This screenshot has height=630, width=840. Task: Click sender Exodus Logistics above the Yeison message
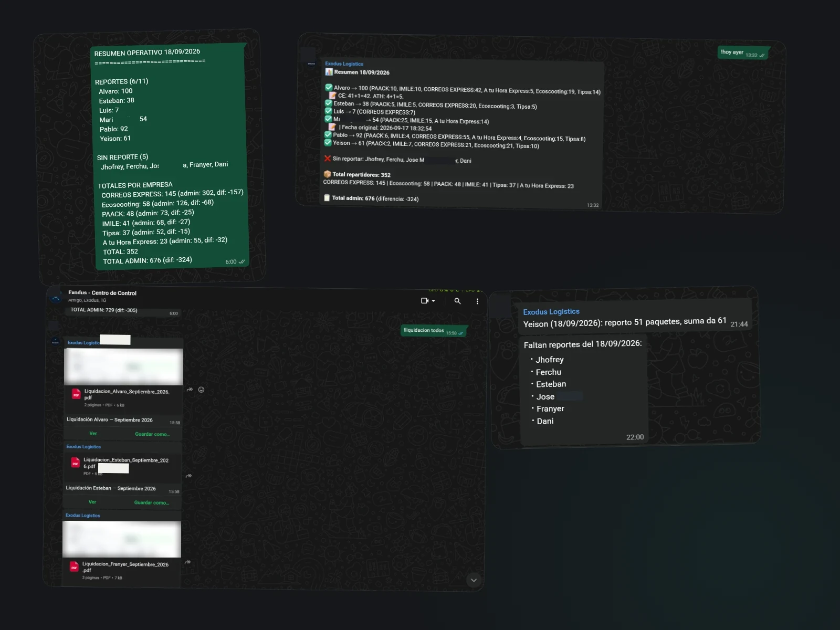pos(551,312)
